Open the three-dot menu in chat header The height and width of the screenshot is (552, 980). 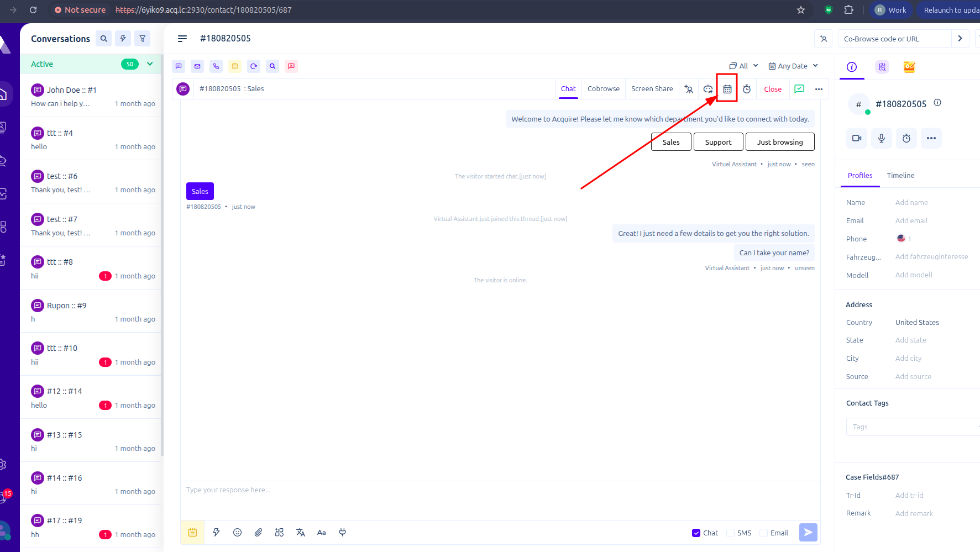click(819, 89)
